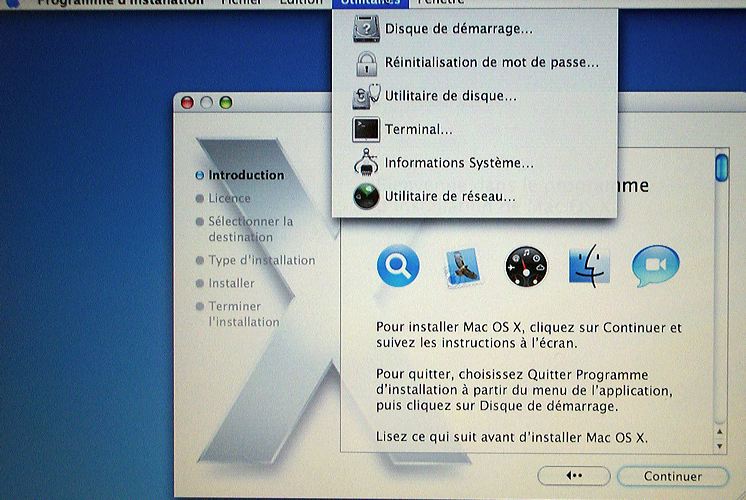746x500 pixels.
Task: Click the text 'Pour installer Mac OS X'
Action: [x=449, y=327]
